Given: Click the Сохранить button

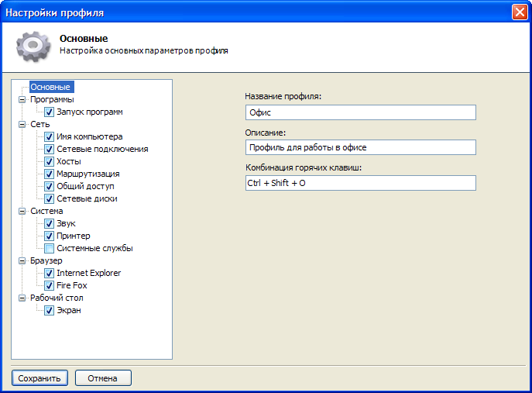Looking at the screenshot, I should click(x=39, y=378).
